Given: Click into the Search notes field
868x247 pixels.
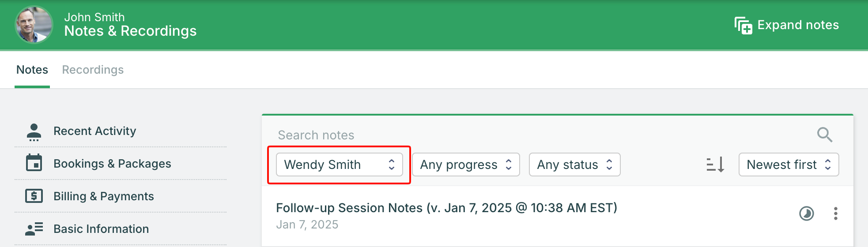Looking at the screenshot, I should tap(530, 135).
